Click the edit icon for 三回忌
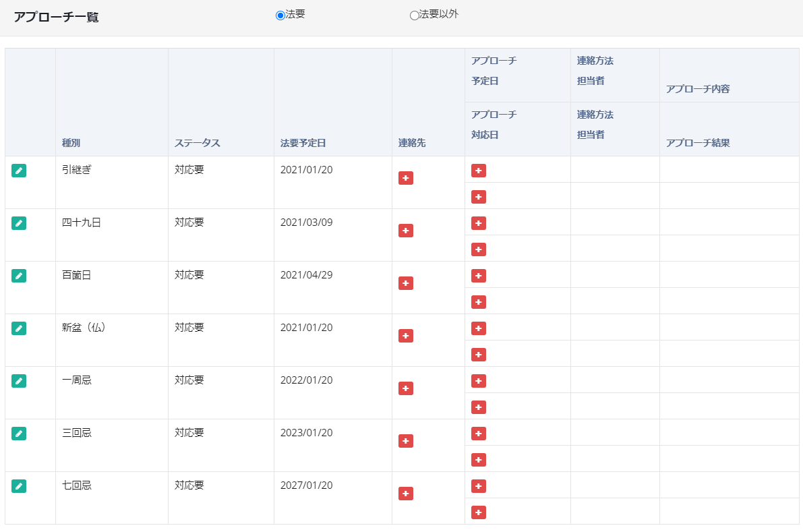This screenshot has height=532, width=803. pos(19,434)
